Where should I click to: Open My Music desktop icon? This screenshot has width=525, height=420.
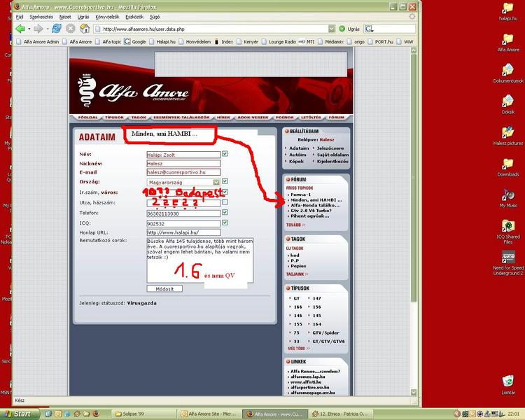pos(508,198)
